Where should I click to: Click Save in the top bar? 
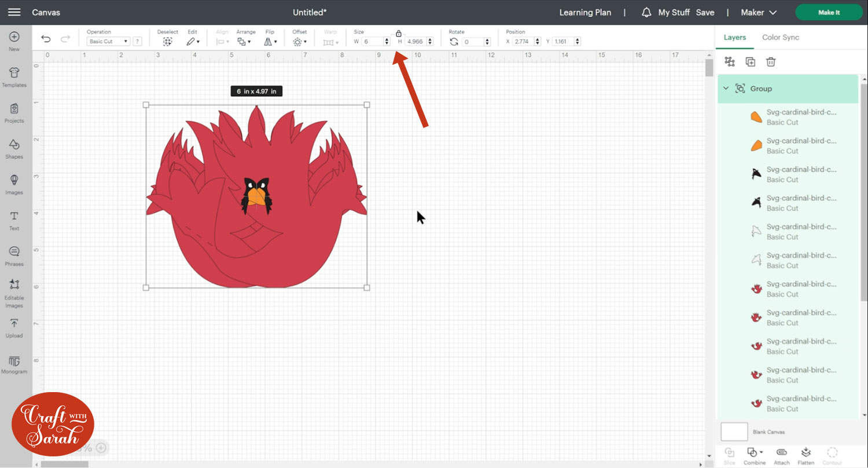coord(705,12)
